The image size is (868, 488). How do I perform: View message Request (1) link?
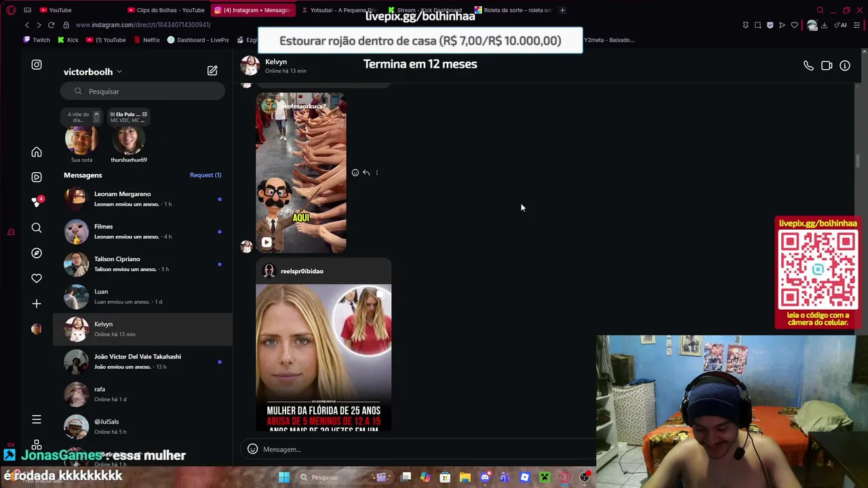coord(205,175)
